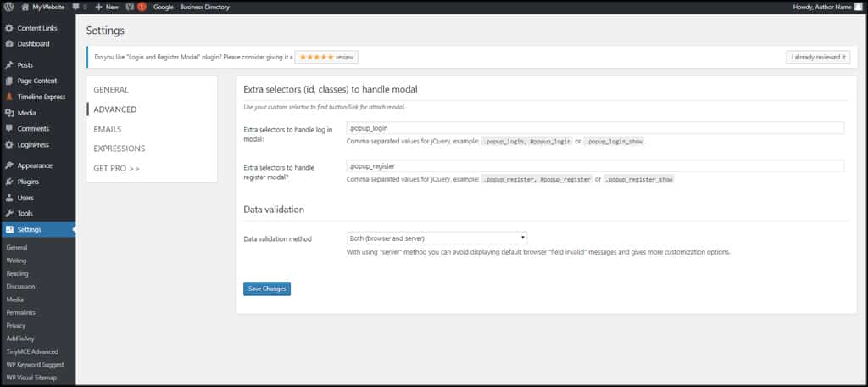Open Dashboard from the sidebar
Viewport: 868px width, 387px height.
click(33, 43)
